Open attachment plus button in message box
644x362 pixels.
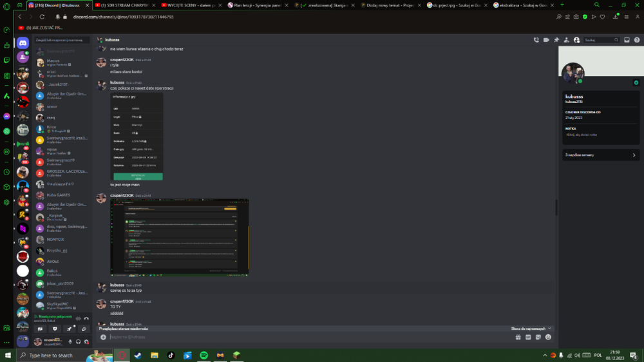(x=103, y=337)
